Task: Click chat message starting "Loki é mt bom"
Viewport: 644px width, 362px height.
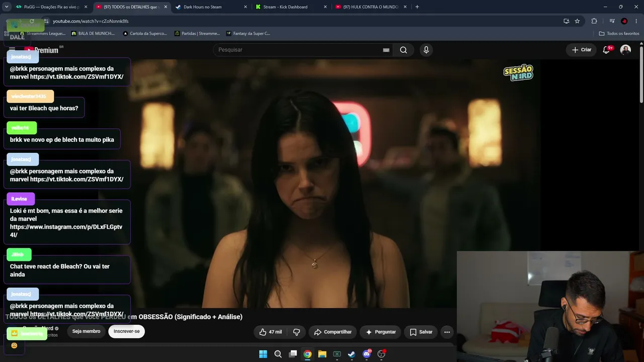Action: 67,223
